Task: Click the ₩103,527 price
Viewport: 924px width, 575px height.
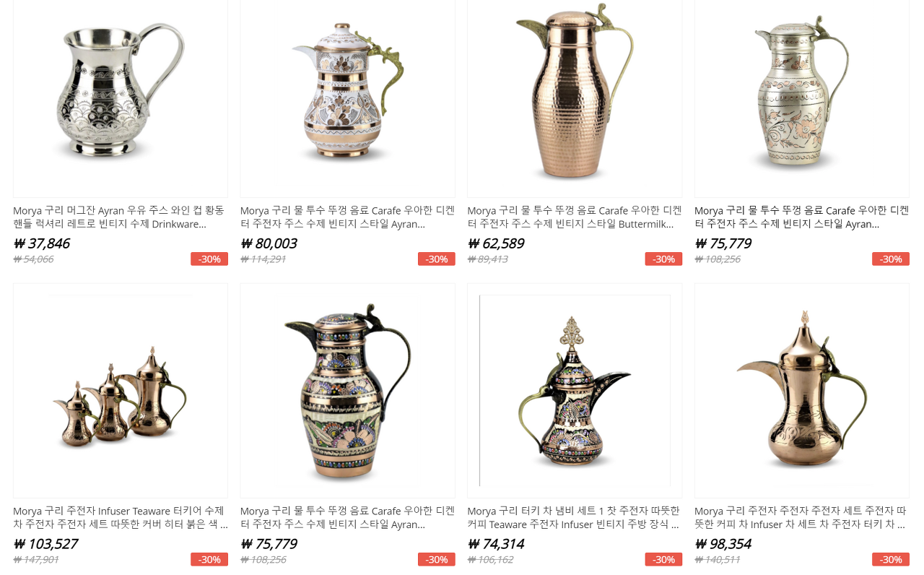Action: [45, 544]
